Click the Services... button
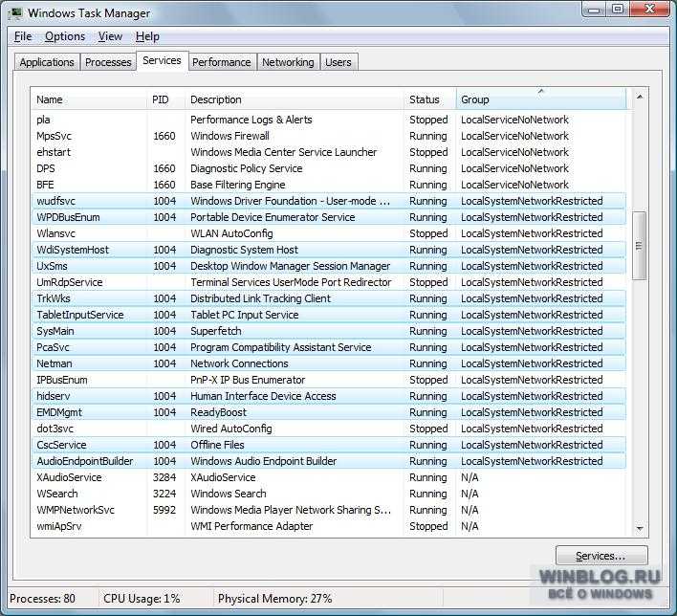The image size is (677, 616). coord(601,556)
